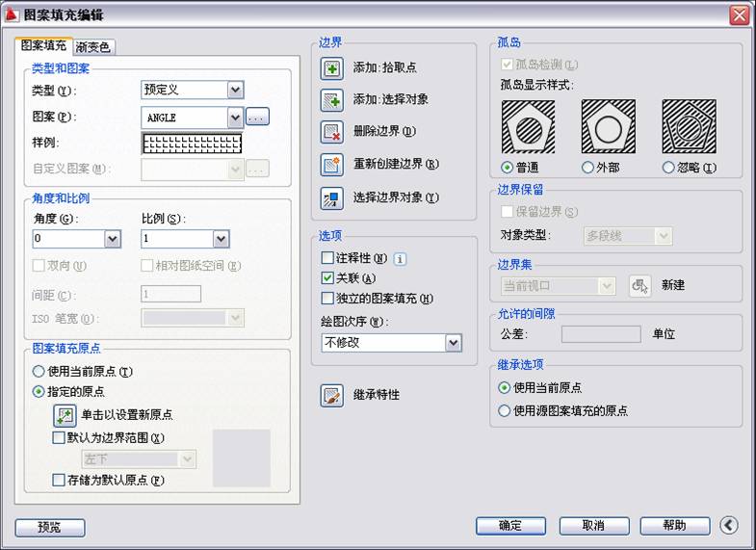The height and width of the screenshot is (550, 756).
Task: Click the 继承特性 brush icon
Action: [x=331, y=396]
